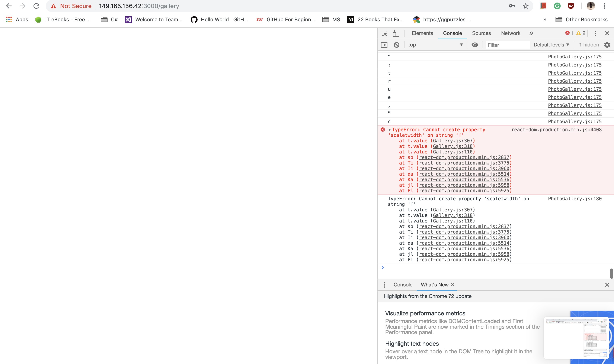The image size is (614, 364).
Task: Create a live expression with the eye icon
Action: (475, 45)
